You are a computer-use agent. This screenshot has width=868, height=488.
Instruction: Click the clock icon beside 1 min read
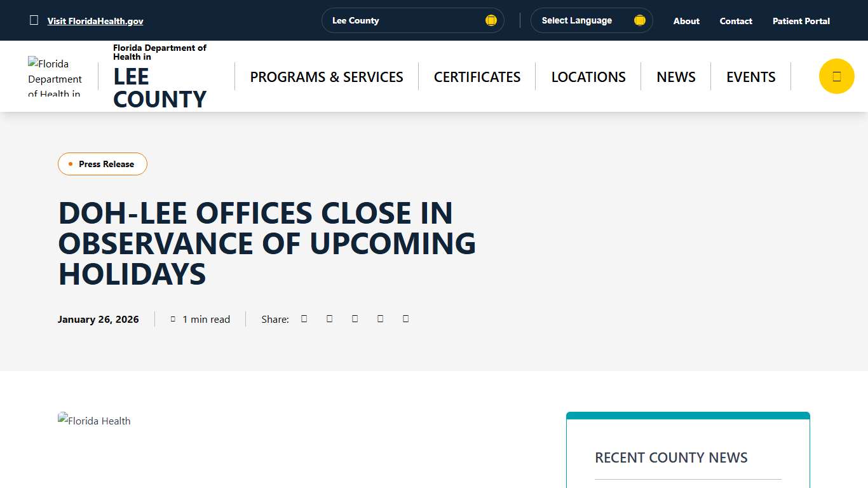(x=173, y=318)
